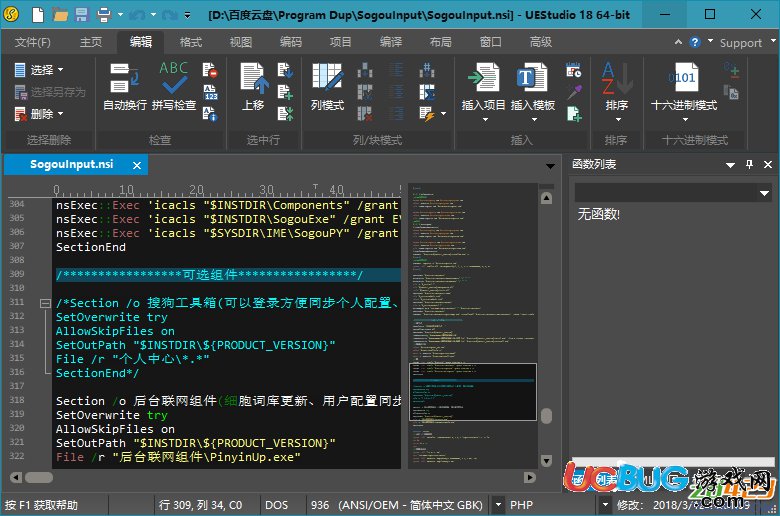
Task: Click the insert template (插入模板) T icon
Action: 532,77
